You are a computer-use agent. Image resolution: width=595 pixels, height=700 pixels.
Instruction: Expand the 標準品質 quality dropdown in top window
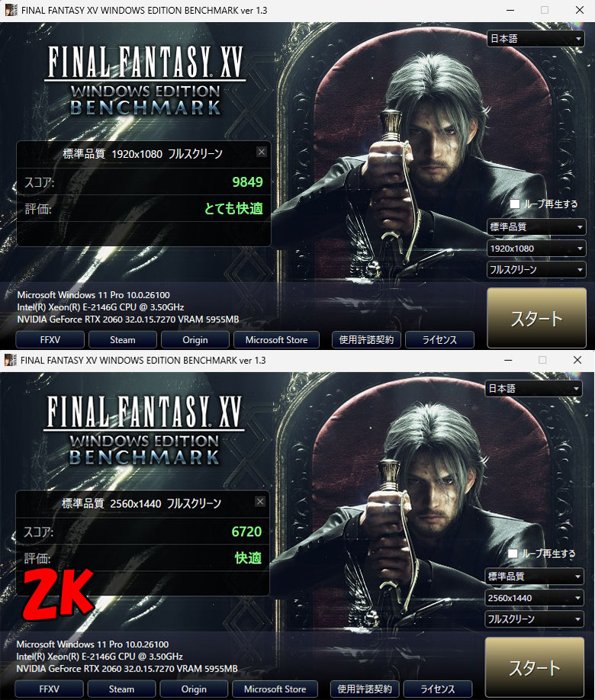tap(536, 227)
